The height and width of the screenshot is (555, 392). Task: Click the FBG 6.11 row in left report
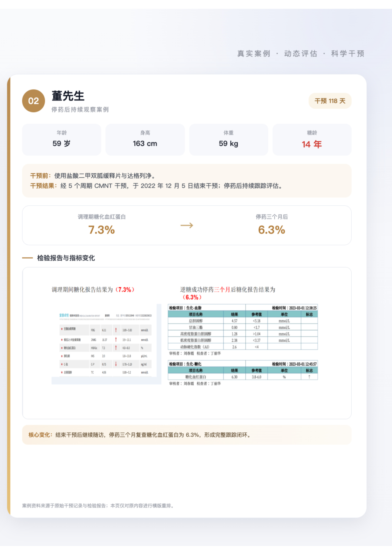click(105, 330)
